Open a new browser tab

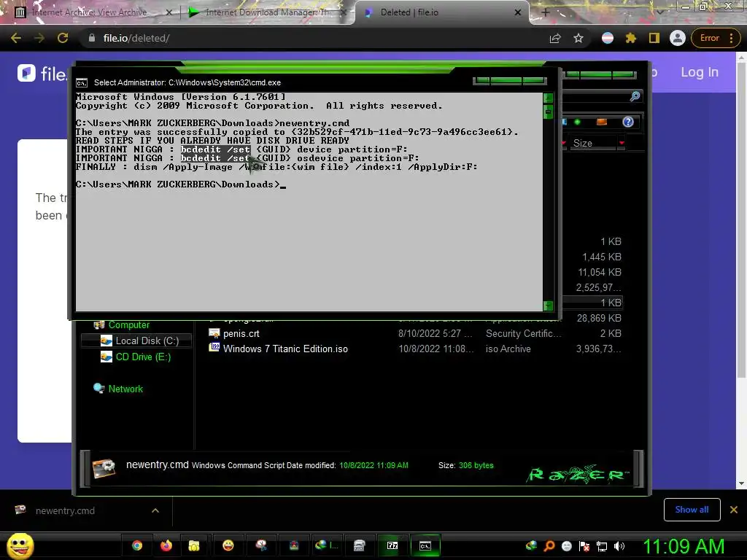546,12
